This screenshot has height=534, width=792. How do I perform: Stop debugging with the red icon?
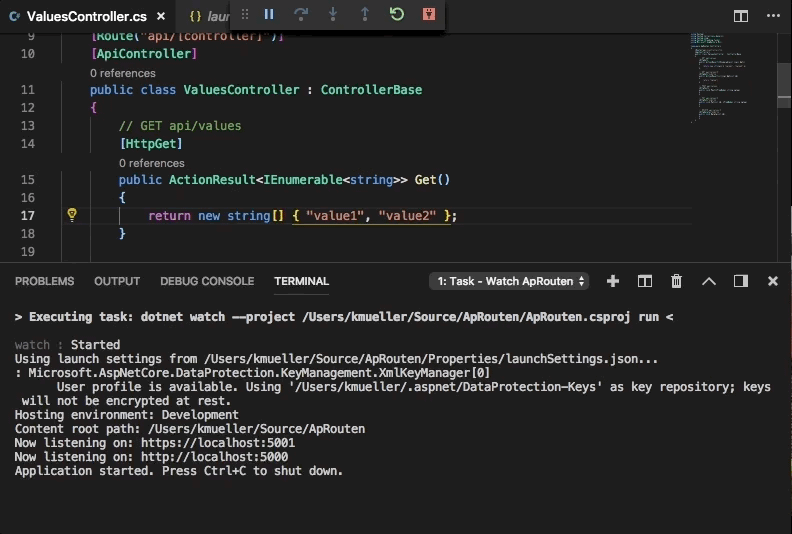428,14
